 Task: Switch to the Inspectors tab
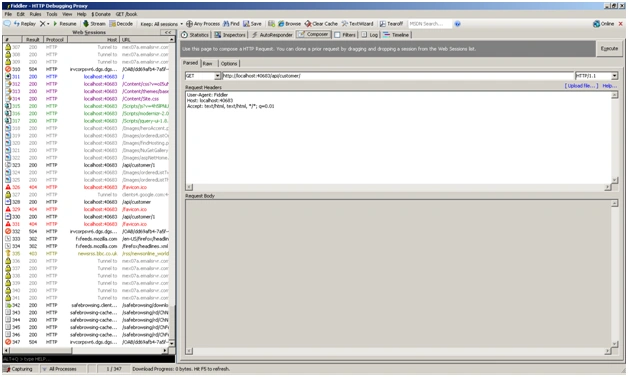pyautogui.click(x=230, y=35)
